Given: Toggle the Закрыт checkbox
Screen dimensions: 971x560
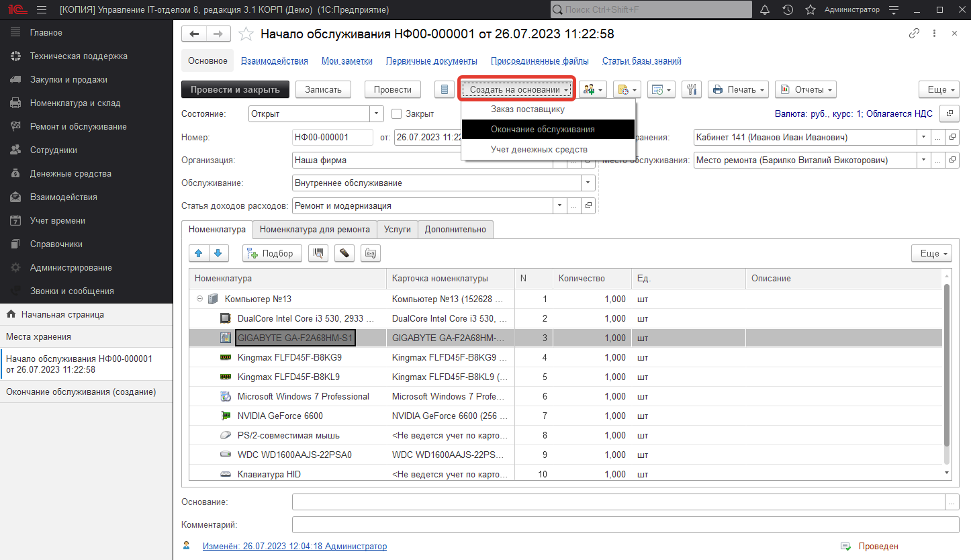Looking at the screenshot, I should pyautogui.click(x=396, y=114).
